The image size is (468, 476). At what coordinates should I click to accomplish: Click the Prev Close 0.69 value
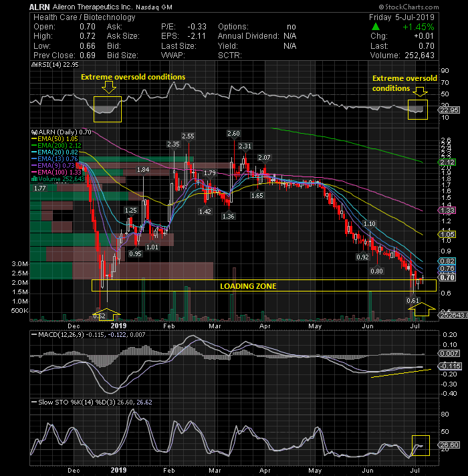pos(88,55)
